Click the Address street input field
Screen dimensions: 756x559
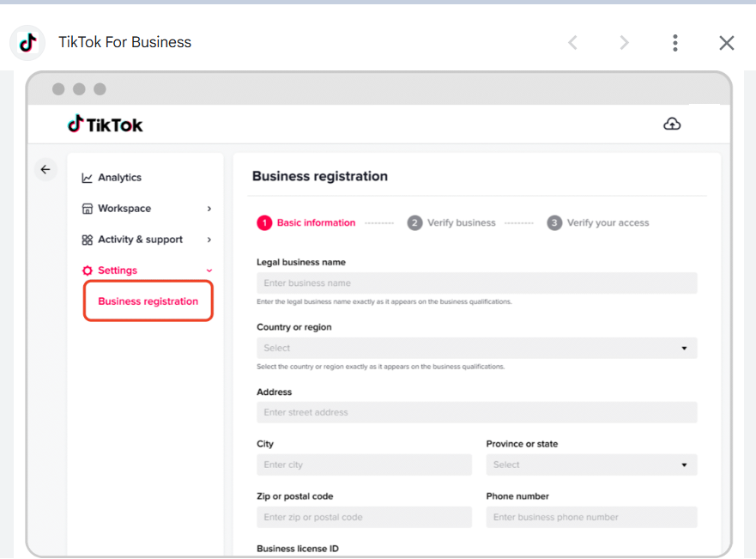(476, 412)
